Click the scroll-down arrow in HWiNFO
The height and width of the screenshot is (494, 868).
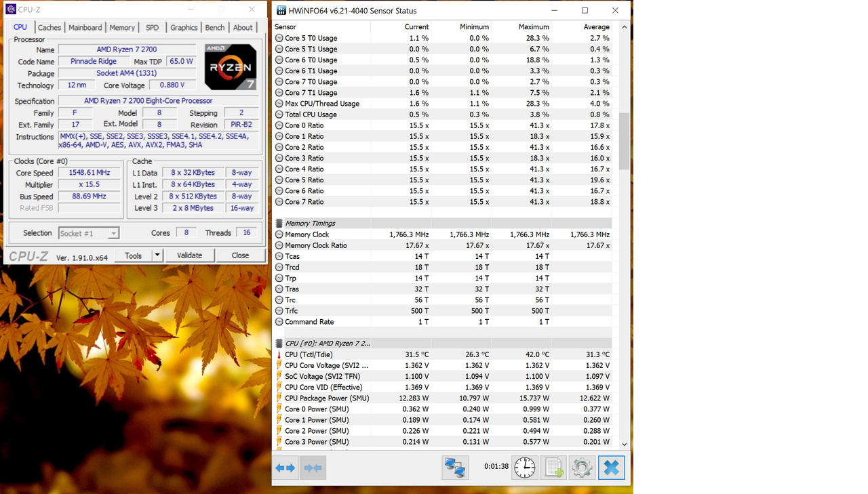tap(624, 445)
